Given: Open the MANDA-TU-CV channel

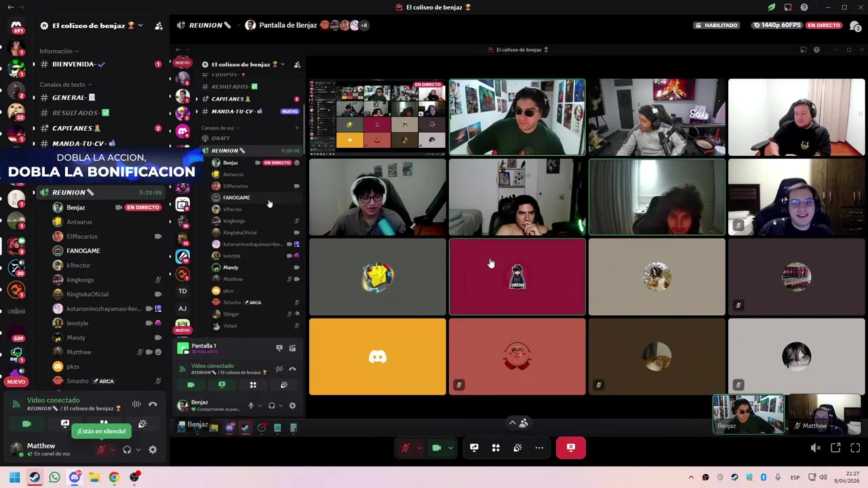Looking at the screenshot, I should (x=100, y=143).
